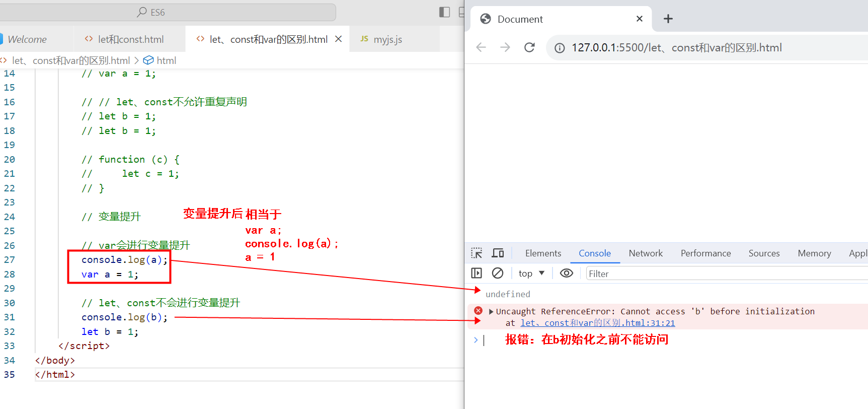Screen dimensions: 868x409
Task: Reload the browser page
Action: pos(529,47)
